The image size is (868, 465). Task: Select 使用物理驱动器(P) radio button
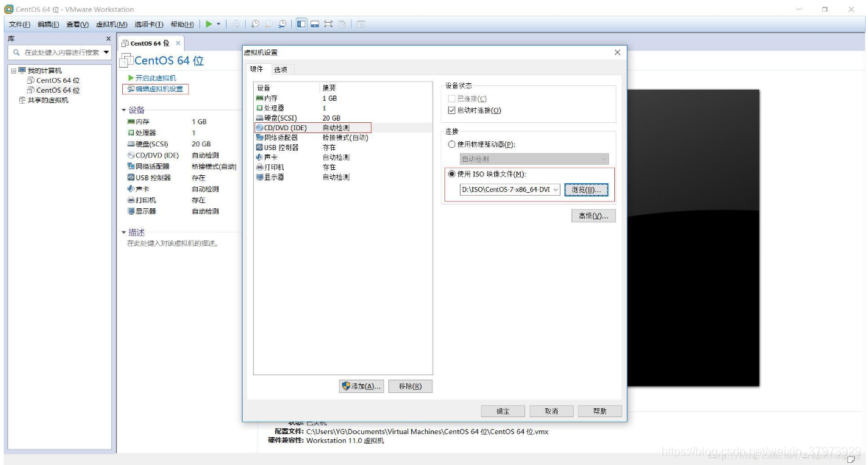(x=451, y=144)
